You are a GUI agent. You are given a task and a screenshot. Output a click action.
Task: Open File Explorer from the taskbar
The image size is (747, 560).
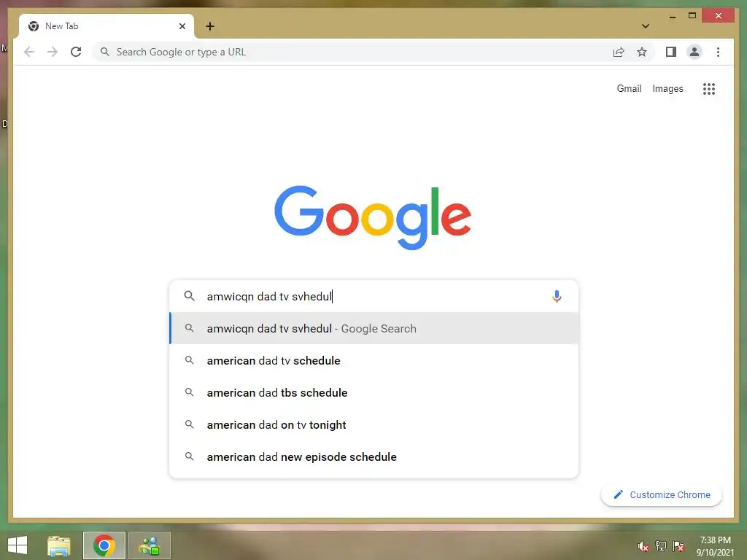coord(59,545)
